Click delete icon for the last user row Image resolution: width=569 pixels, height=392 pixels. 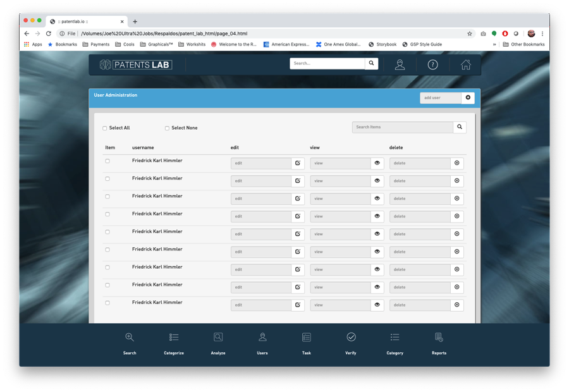tap(457, 305)
